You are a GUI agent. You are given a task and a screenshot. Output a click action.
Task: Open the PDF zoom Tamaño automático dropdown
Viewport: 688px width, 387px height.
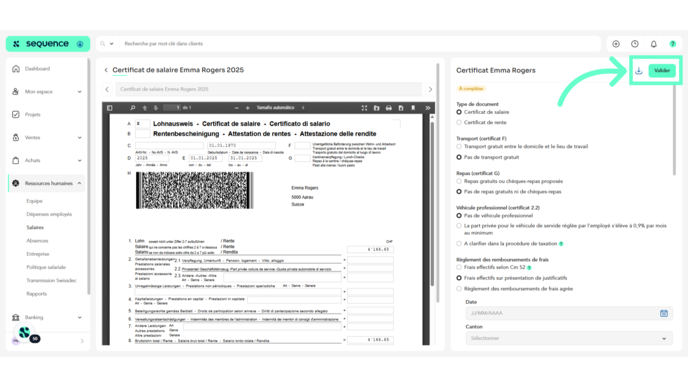(x=280, y=108)
